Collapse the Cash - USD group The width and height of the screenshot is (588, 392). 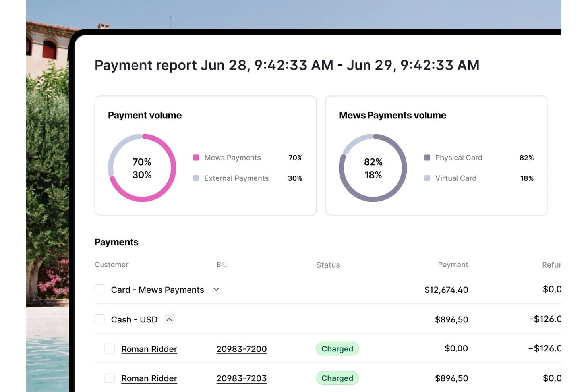click(x=169, y=319)
